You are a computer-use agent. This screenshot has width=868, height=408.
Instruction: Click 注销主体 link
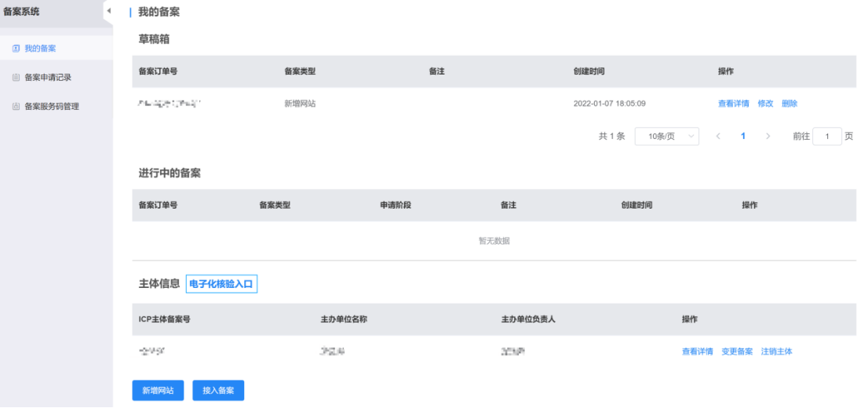776,352
